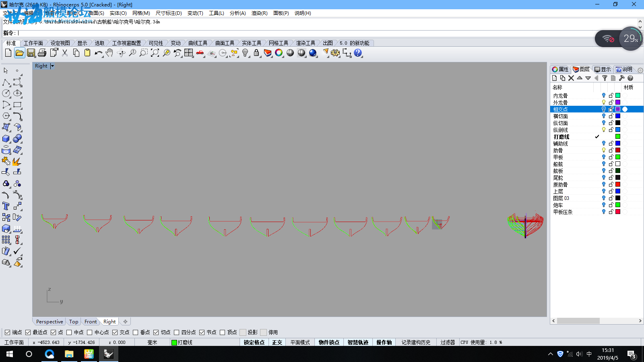The width and height of the screenshot is (644, 362).
Task: Switch to the 曲线工具 toolbar tab
Action: coord(198,43)
